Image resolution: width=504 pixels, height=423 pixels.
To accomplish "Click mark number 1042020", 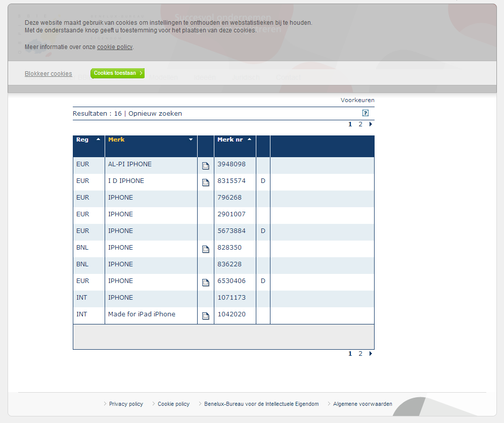I will click(232, 314).
